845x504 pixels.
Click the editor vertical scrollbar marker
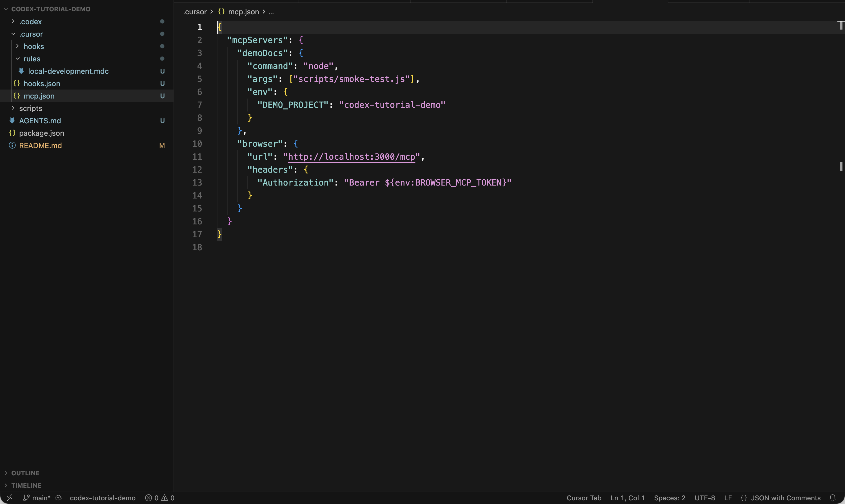(x=841, y=166)
